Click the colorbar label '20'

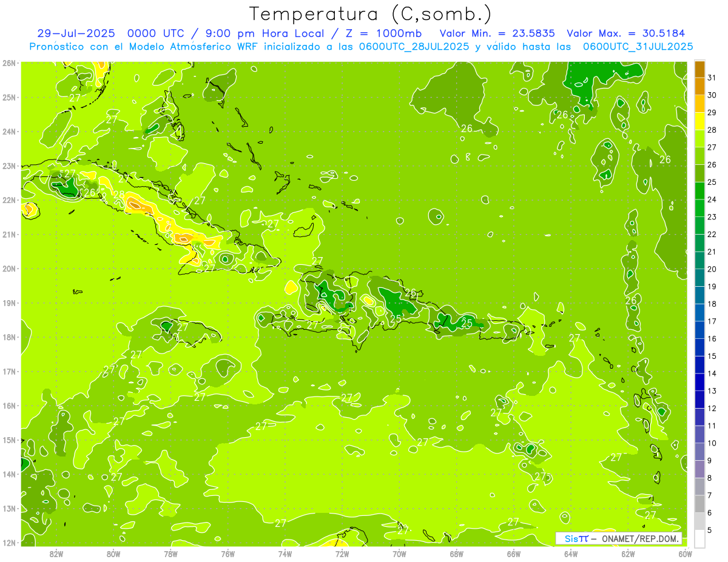pos(712,269)
